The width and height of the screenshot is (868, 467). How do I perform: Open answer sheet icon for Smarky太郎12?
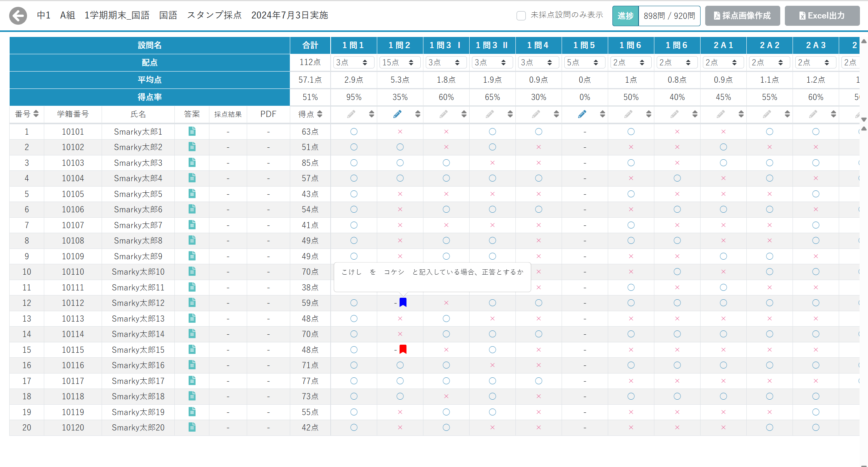pyautogui.click(x=192, y=303)
